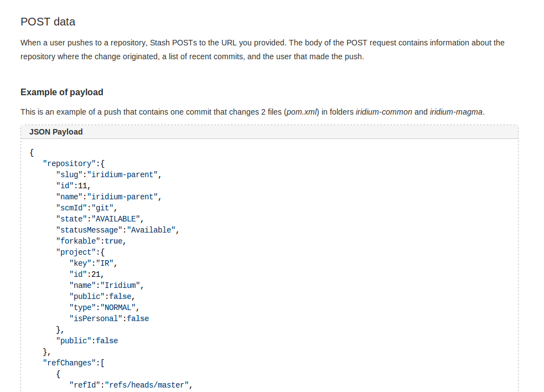Click the "JSON Payload" code block header
544x392 pixels.
56,132
